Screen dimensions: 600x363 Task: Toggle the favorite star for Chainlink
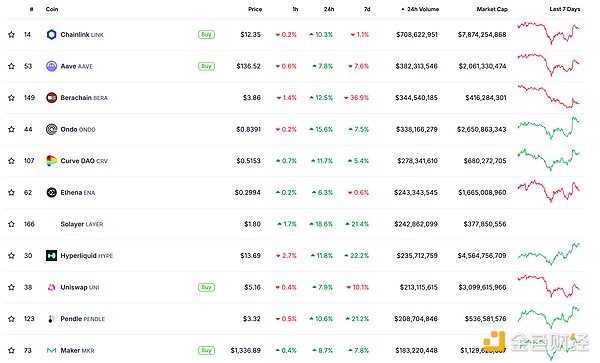(11, 34)
